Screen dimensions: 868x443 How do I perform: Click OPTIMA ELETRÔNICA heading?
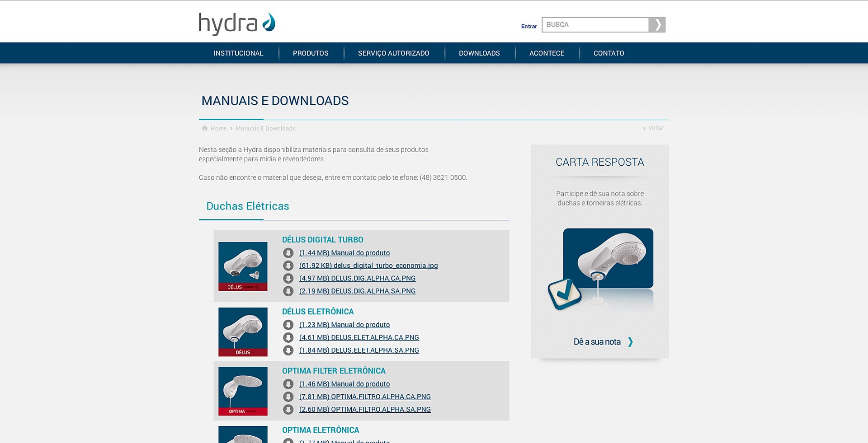click(x=321, y=430)
